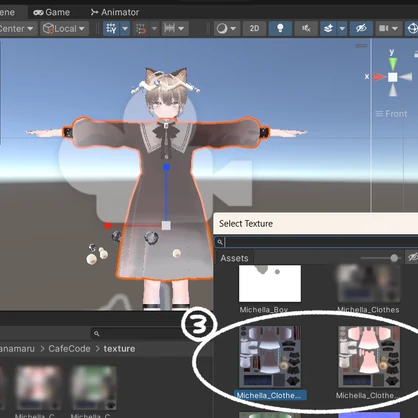Toggle grid snapping icon

click(141, 29)
